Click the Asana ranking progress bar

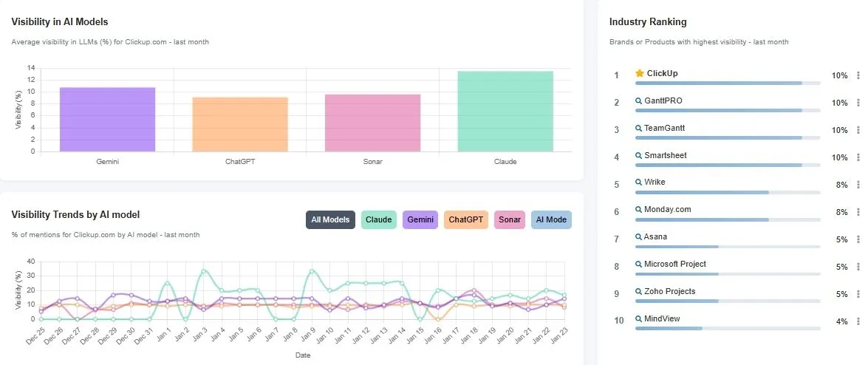(728, 247)
